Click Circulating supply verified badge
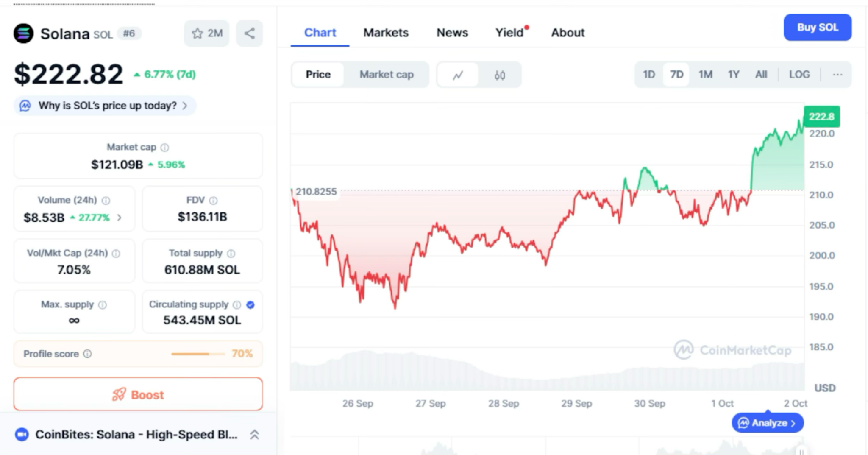Screen dimensions: 868x455 tap(250, 305)
